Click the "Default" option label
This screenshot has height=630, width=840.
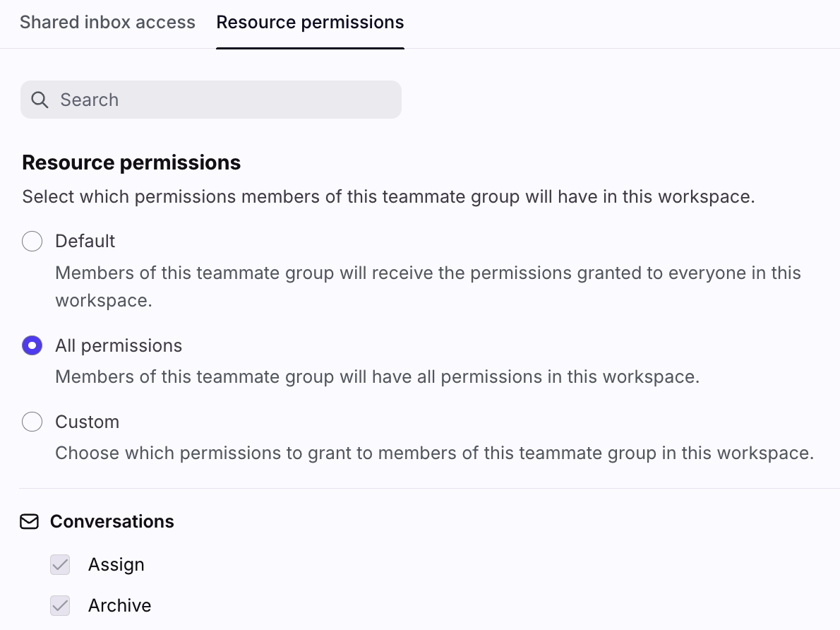point(85,242)
